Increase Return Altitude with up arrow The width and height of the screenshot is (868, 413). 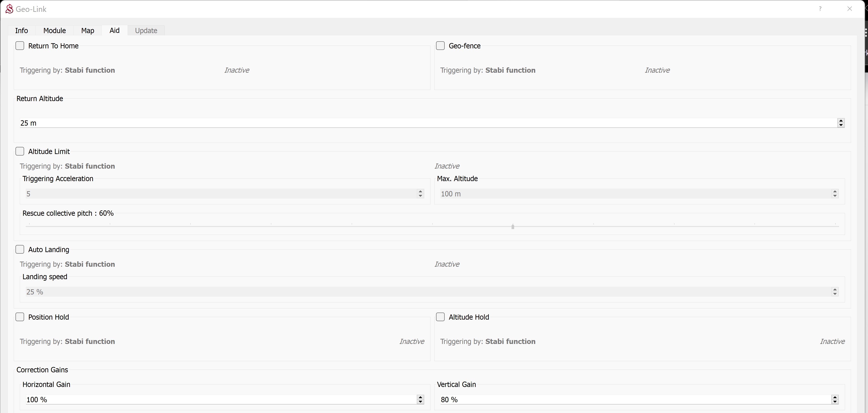841,120
